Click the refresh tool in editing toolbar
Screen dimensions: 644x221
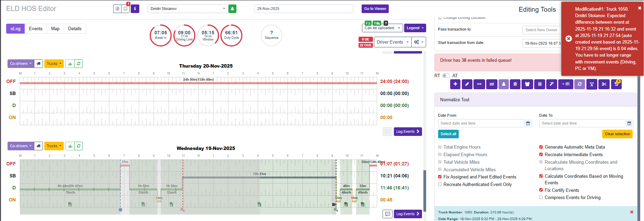click(x=580, y=84)
